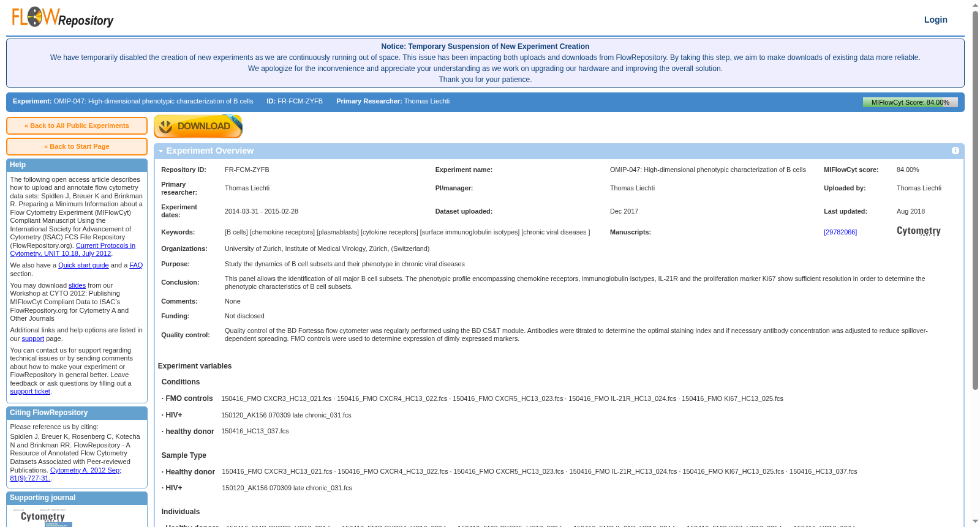Click 150416_FMO CXCR3_HC13_021.fcs in FMO controls row
The width and height of the screenshot is (980, 527).
(x=276, y=398)
